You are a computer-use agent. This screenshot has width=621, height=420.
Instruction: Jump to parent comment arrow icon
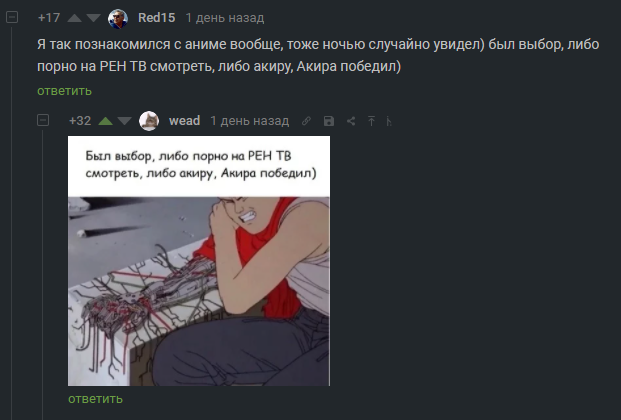[x=371, y=121]
